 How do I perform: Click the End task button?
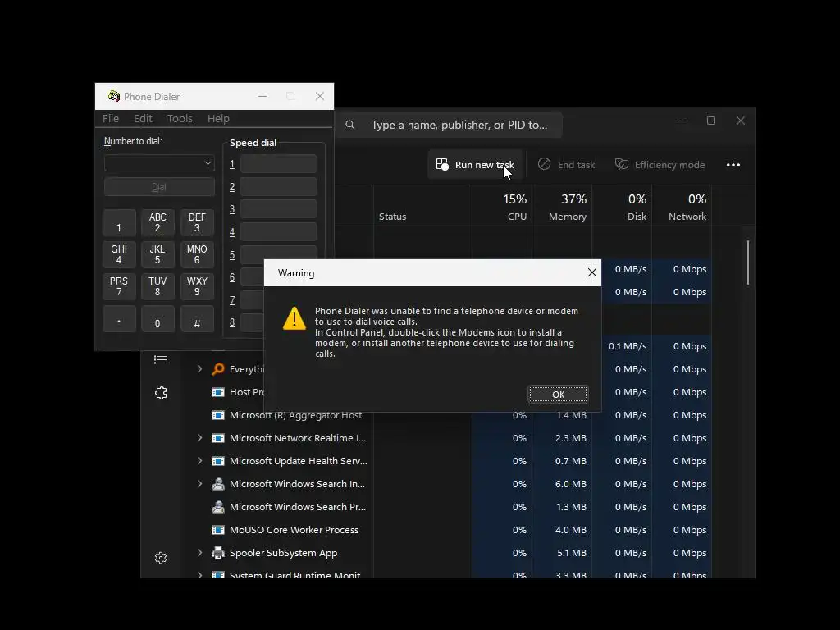click(x=567, y=164)
